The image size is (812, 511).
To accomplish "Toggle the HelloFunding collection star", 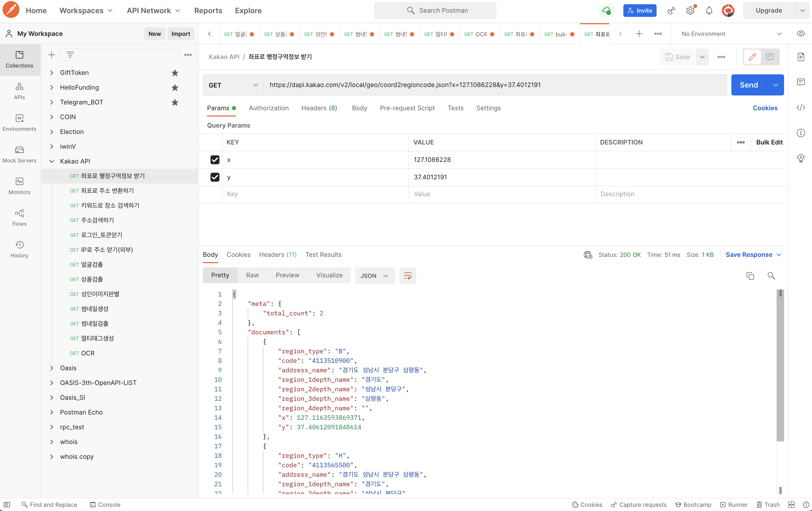I will (175, 88).
